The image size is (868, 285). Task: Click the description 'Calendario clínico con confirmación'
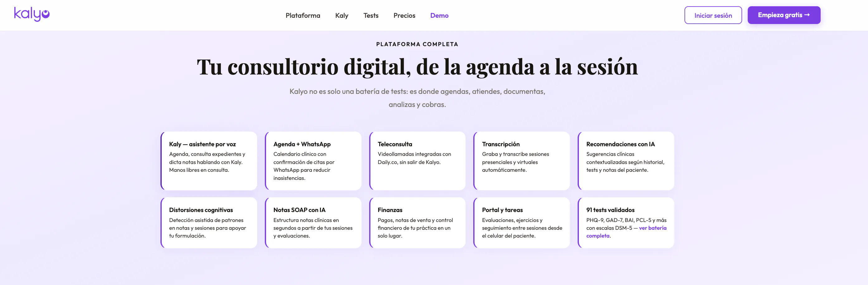tap(303, 166)
